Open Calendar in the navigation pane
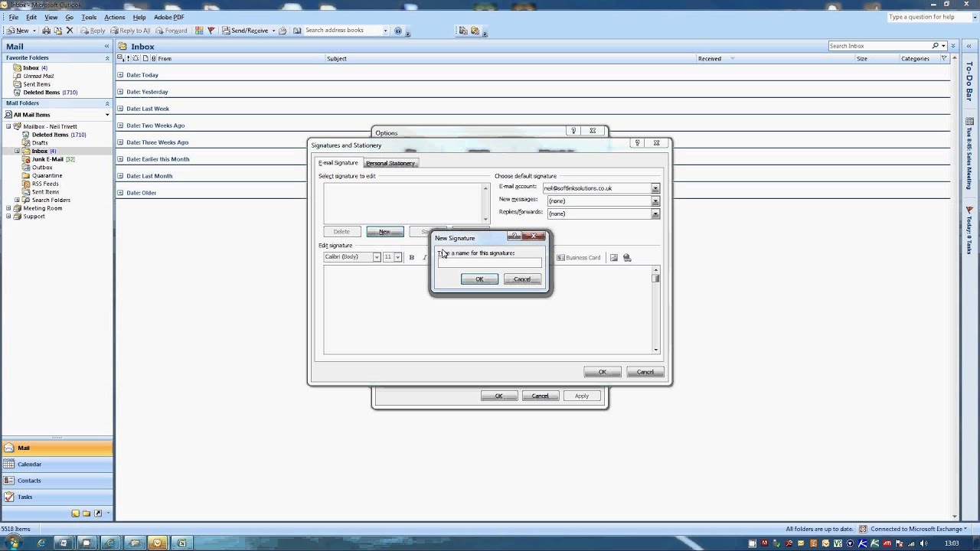Image resolution: width=980 pixels, height=551 pixels. click(x=57, y=465)
